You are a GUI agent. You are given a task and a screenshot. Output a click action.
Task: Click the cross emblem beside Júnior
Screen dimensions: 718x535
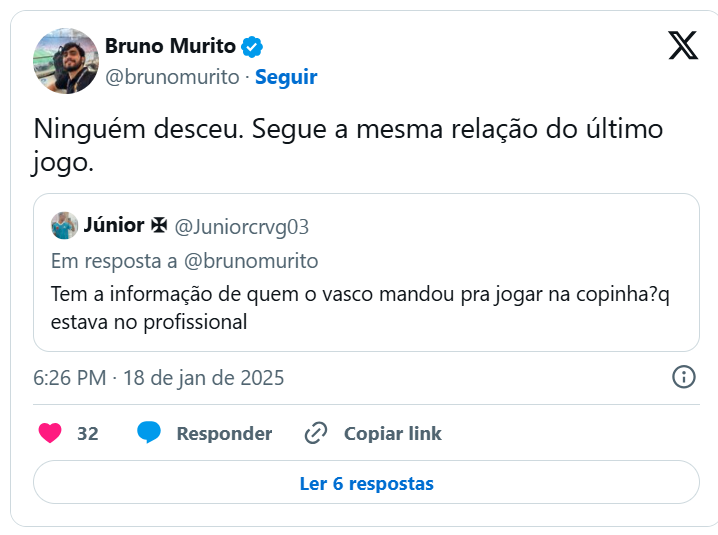point(159,227)
